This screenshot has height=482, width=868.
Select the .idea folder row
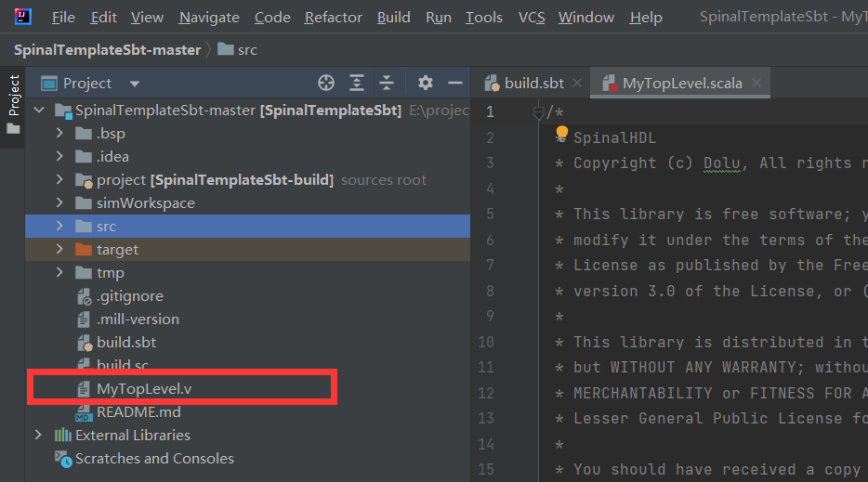pyautogui.click(x=247, y=157)
